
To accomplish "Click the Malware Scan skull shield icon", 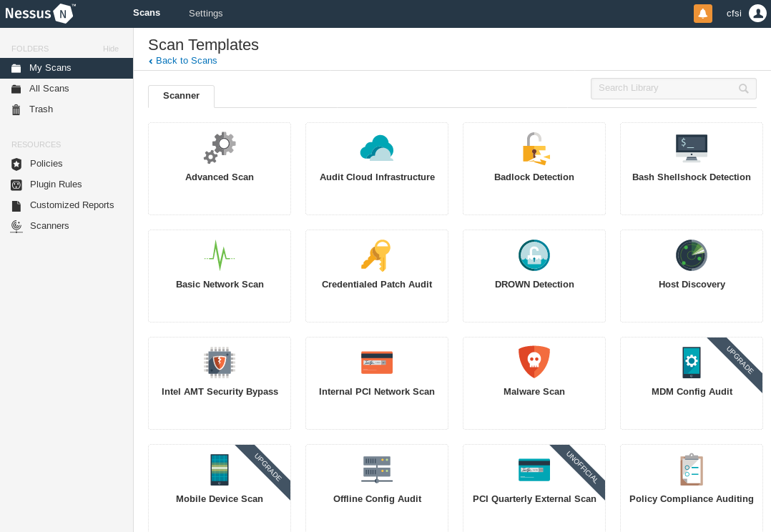I will click(534, 363).
